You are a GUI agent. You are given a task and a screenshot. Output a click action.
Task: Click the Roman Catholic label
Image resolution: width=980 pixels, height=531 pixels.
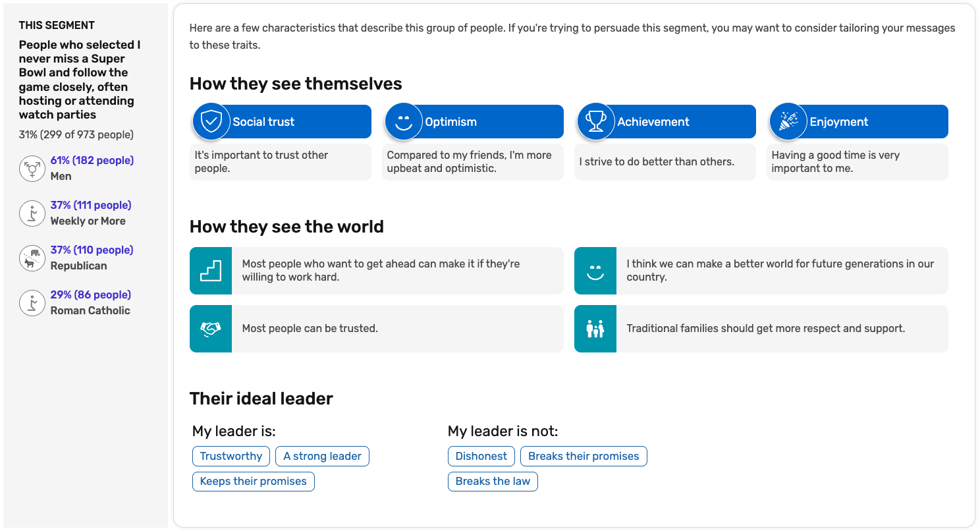(91, 310)
